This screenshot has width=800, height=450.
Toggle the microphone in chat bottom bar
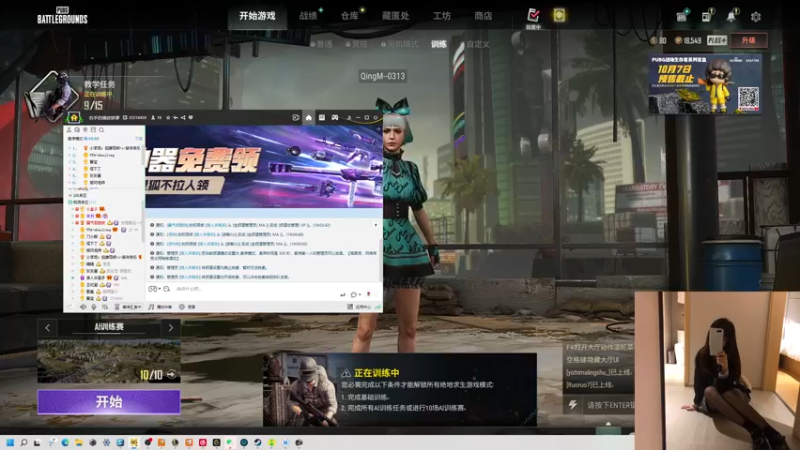(94, 307)
